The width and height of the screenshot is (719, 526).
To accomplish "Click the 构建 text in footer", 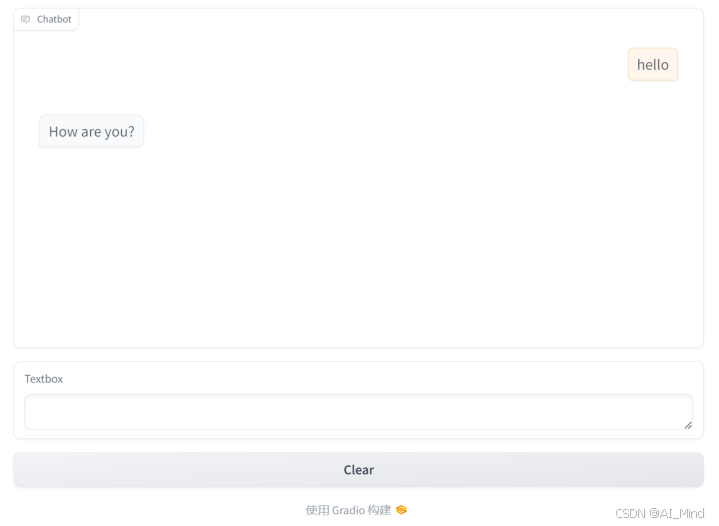I will [x=380, y=510].
